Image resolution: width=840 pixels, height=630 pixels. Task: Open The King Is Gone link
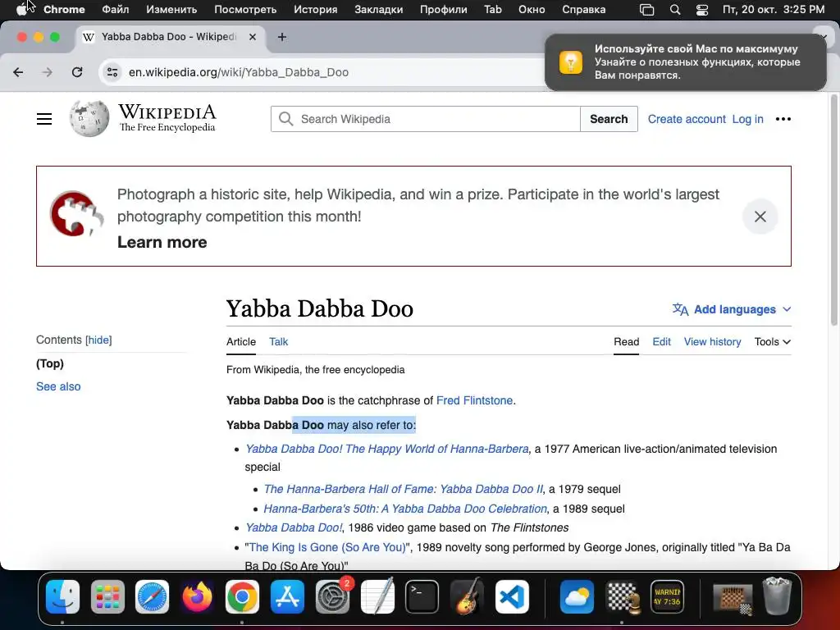[327, 547]
